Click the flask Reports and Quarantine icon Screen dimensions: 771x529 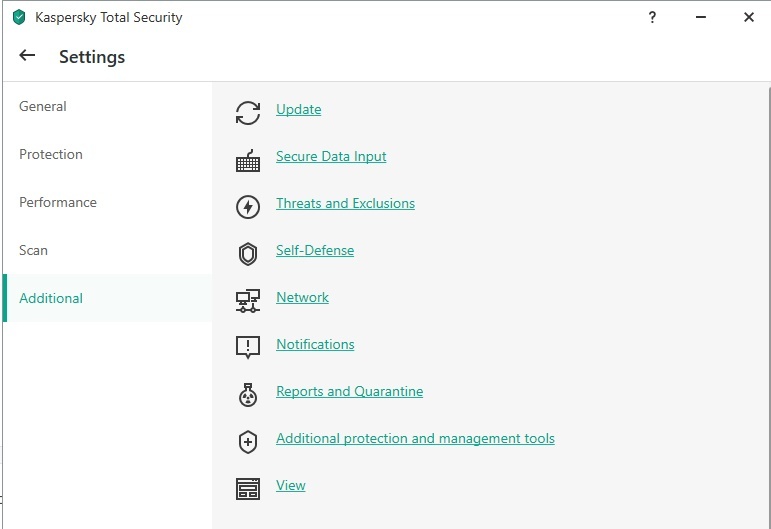(247, 394)
